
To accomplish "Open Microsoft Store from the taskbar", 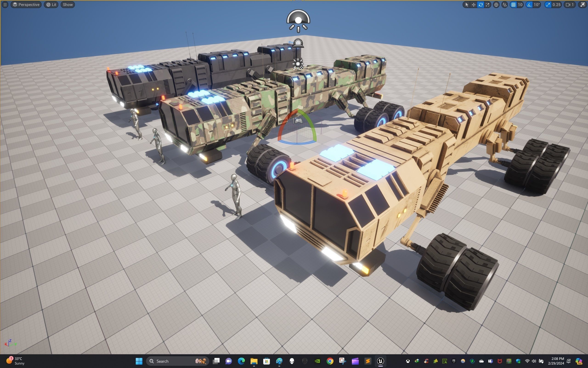I will point(266,361).
